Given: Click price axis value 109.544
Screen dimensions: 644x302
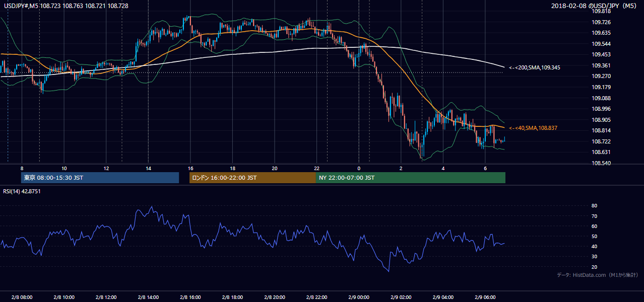Looking at the screenshot, I should [601, 44].
